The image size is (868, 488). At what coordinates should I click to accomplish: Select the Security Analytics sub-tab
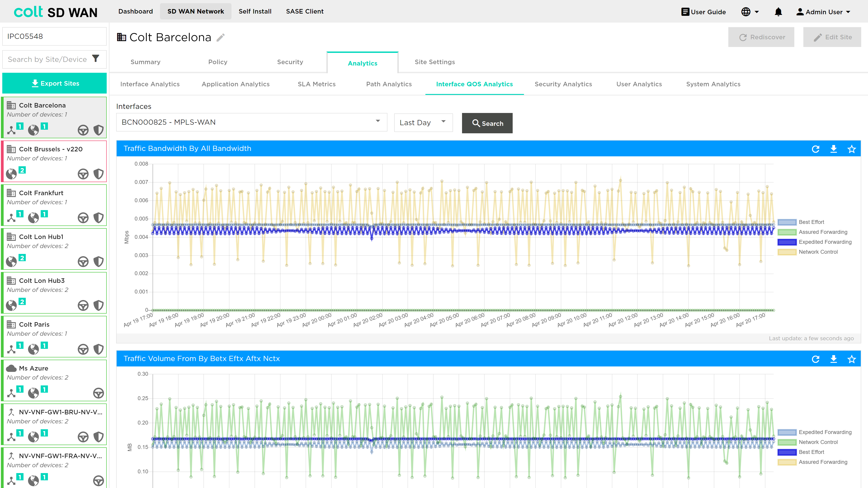563,84
